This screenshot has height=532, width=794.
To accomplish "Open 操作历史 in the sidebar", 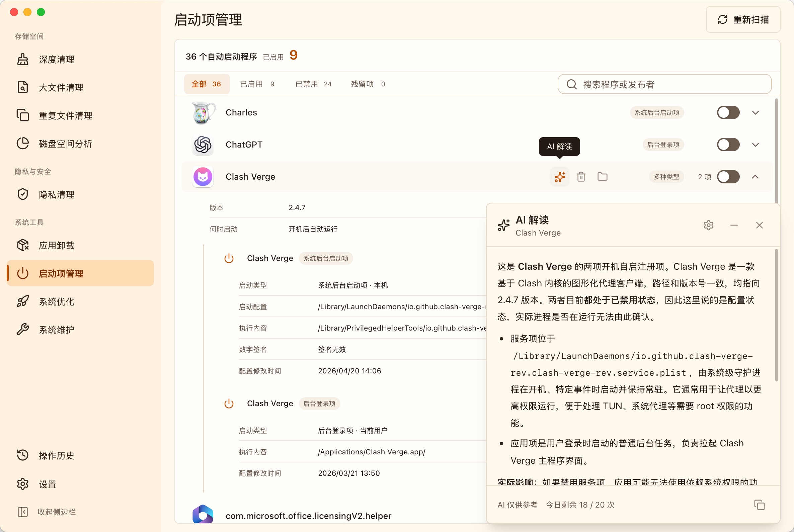I will 80,456.
